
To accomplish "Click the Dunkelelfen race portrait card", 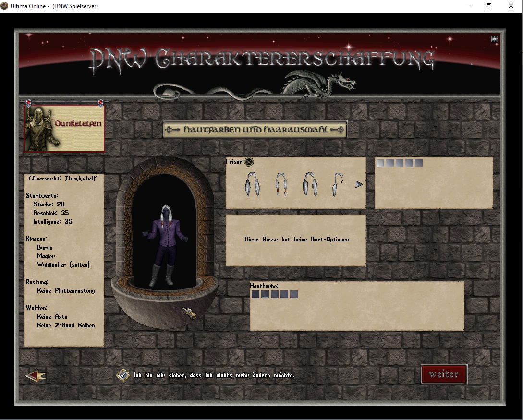I will (x=64, y=128).
